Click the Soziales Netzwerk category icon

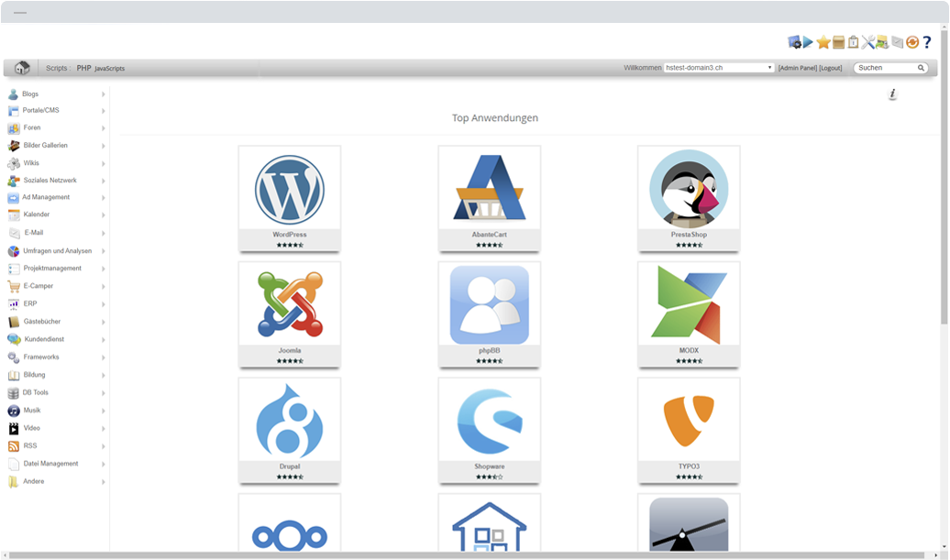pyautogui.click(x=14, y=181)
